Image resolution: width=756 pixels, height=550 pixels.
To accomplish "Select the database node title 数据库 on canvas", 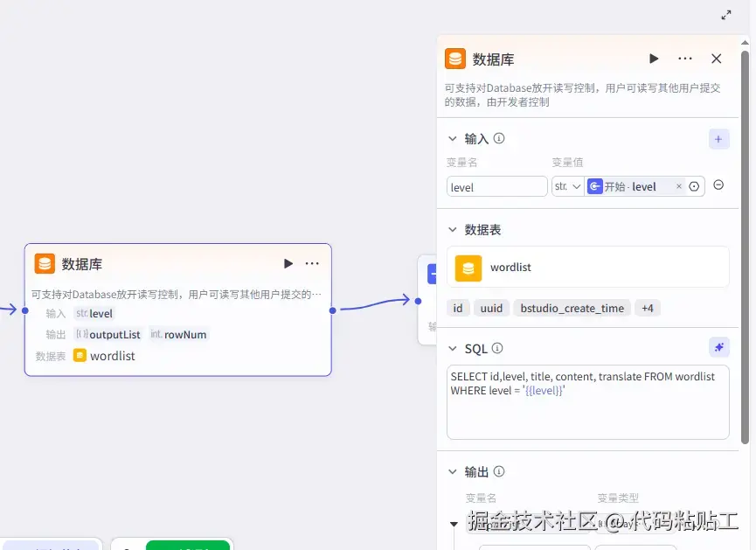I will 82,264.
